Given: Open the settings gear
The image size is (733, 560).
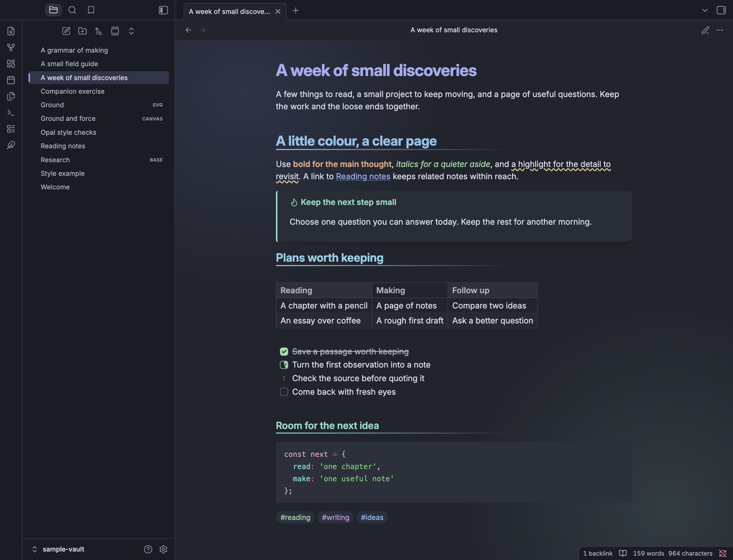Looking at the screenshot, I should pos(163,549).
